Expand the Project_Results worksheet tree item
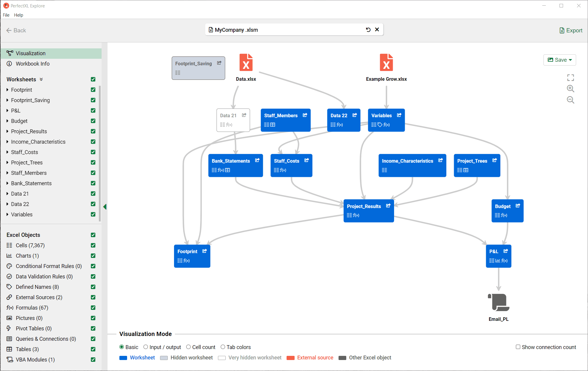The image size is (588, 371). [x=7, y=131]
